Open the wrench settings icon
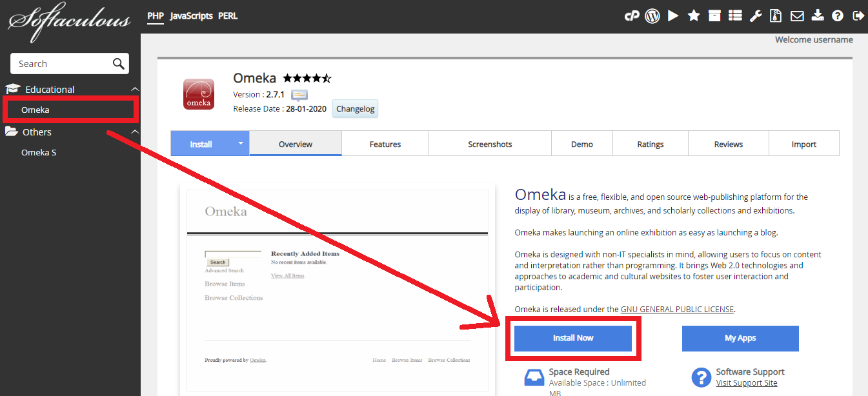 tap(755, 16)
